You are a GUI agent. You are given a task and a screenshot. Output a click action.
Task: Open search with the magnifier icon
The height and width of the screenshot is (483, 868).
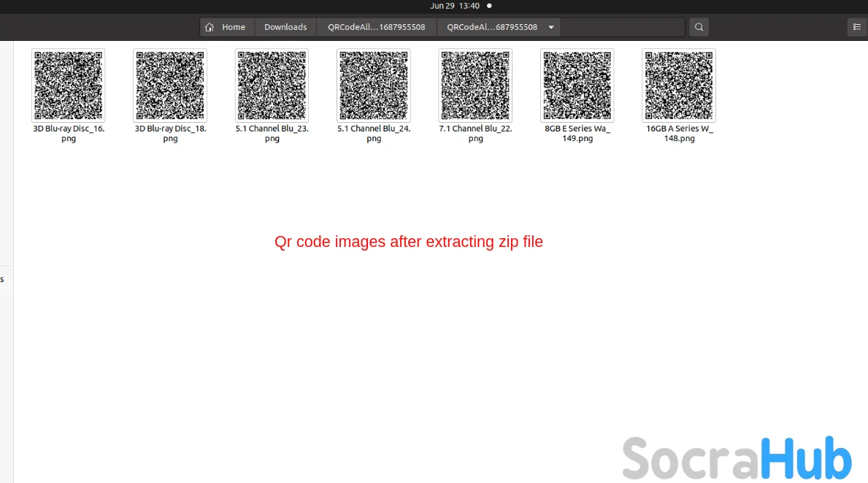click(699, 27)
